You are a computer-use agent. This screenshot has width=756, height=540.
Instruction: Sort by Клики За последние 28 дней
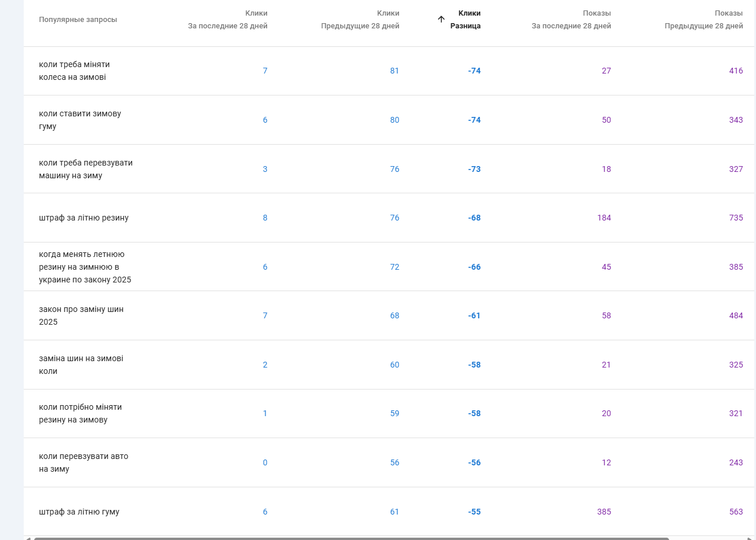click(228, 20)
